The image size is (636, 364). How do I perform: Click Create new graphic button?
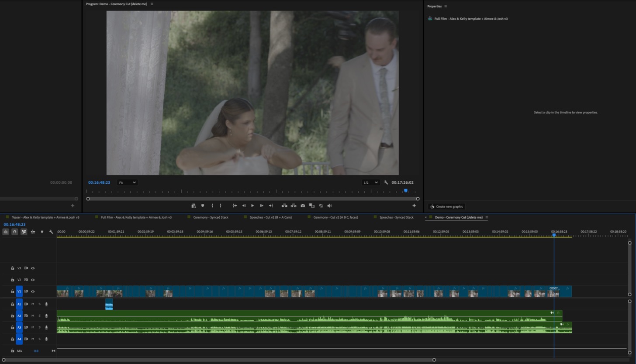click(x=446, y=206)
